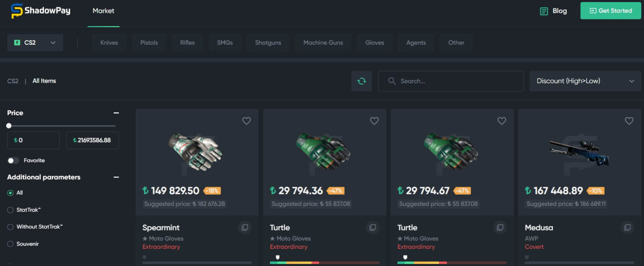Image resolution: width=644 pixels, height=266 pixels.
Task: Click the Get Started button
Action: tap(610, 10)
